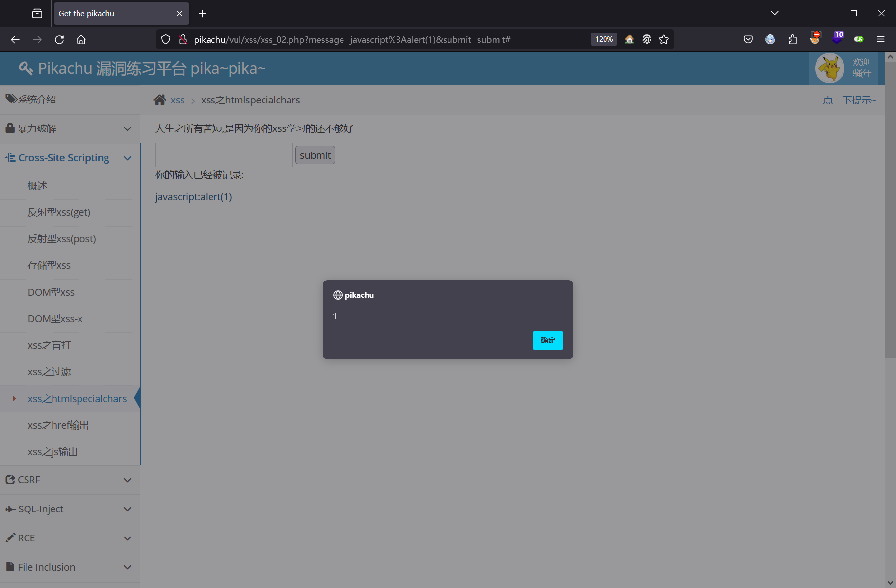Select 反射型xss(get) menu item
This screenshot has height=588, width=896.
59,212
